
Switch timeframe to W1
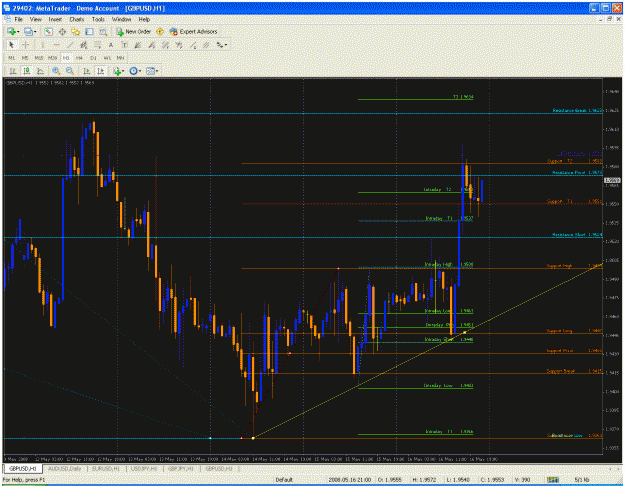(107, 58)
